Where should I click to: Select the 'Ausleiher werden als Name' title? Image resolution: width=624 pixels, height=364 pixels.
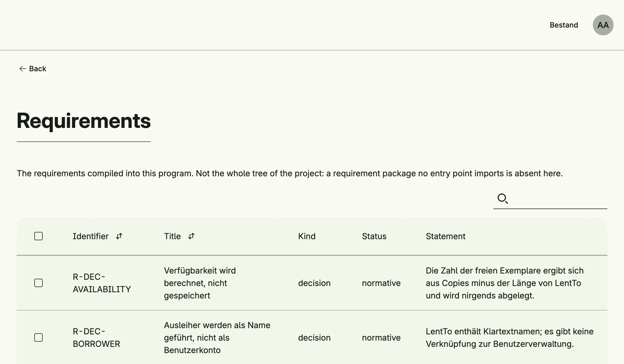(217, 337)
